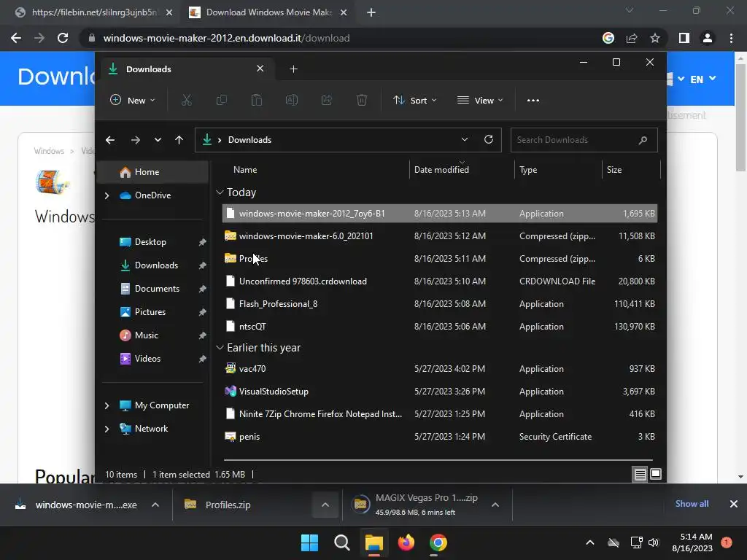This screenshot has width=747, height=560.
Task: Go up one folder level
Action: pyautogui.click(x=179, y=140)
